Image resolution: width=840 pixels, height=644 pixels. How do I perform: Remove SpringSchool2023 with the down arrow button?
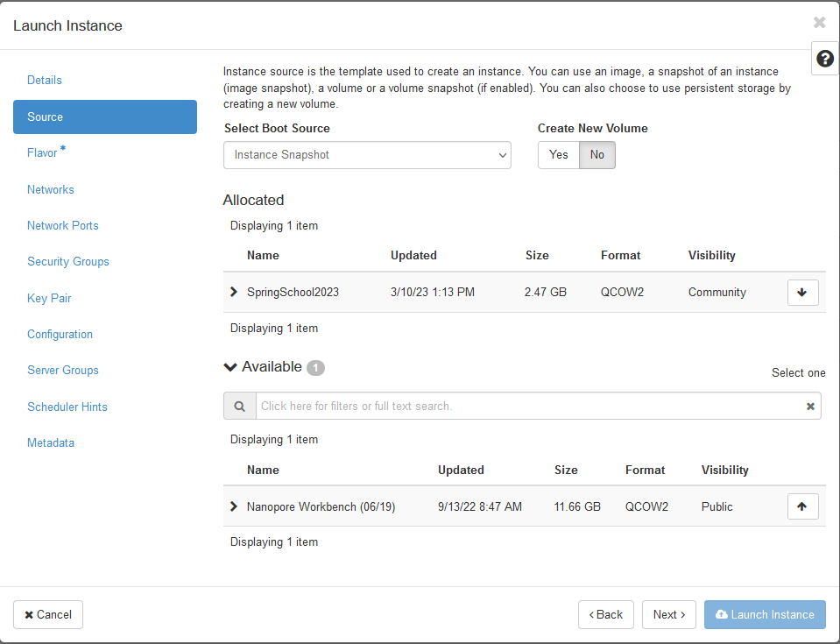pos(802,293)
